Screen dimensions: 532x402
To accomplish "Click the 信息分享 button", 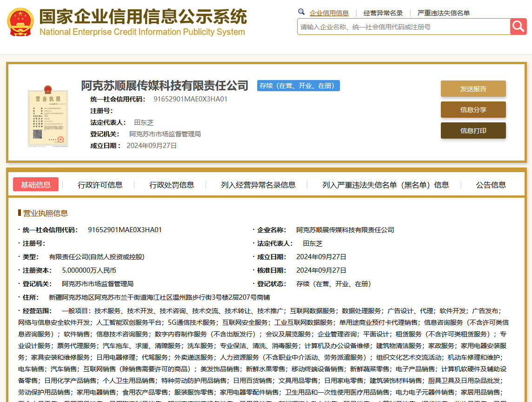I will coord(473,110).
